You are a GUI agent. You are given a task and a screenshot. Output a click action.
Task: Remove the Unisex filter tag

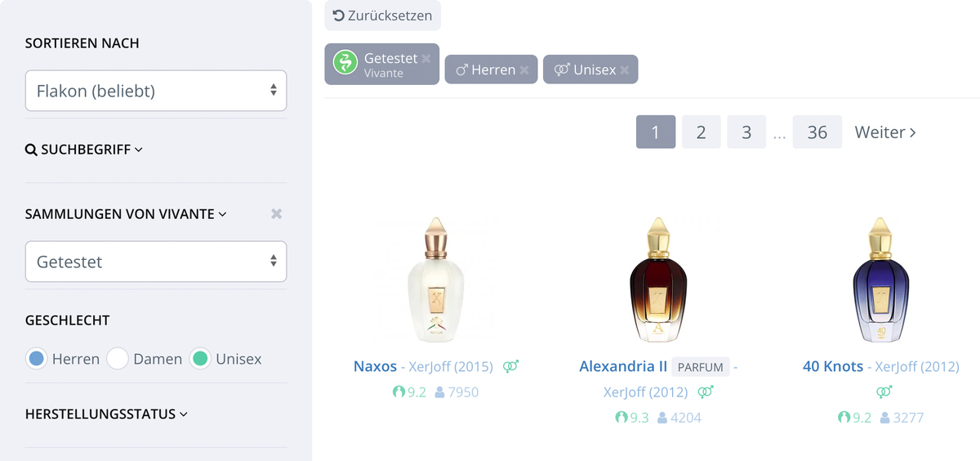pos(625,70)
